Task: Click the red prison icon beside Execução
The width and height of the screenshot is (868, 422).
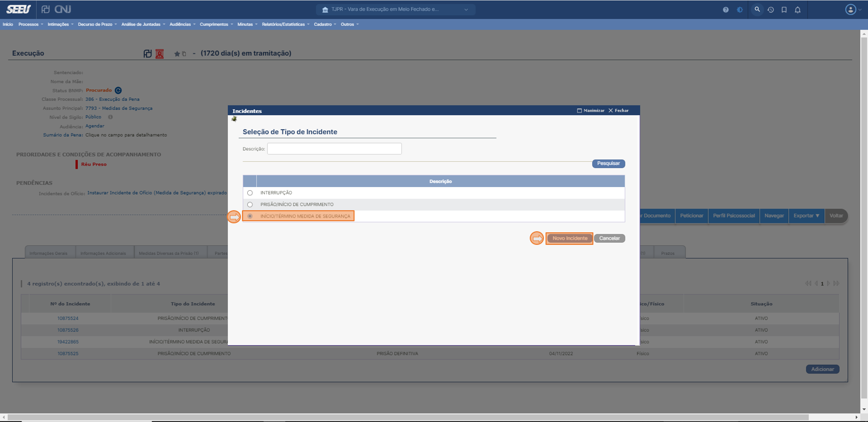Action: click(x=159, y=54)
